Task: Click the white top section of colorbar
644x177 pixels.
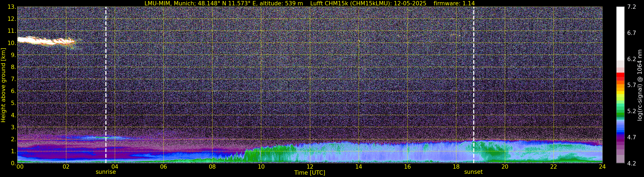Action: [620, 33]
